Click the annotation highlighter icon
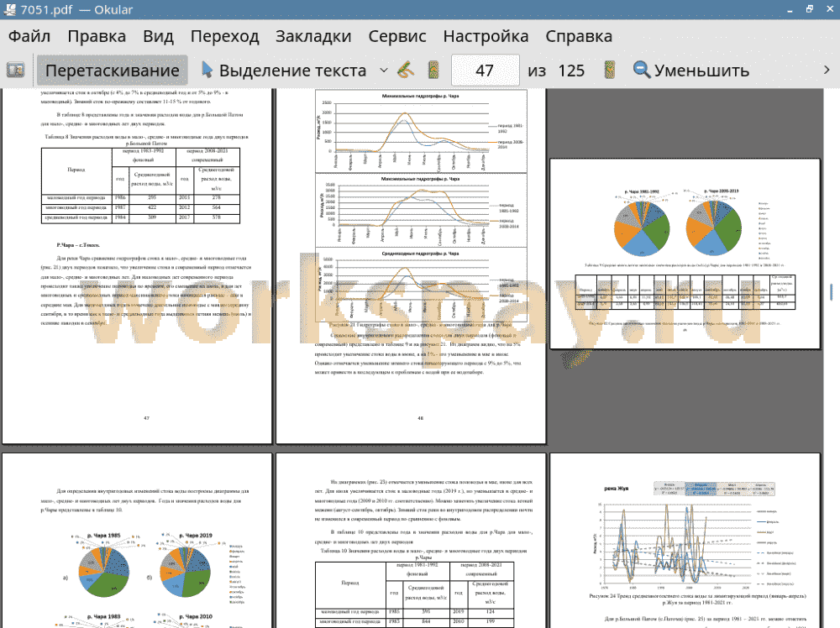Viewport: 840px width, 628px height. coord(406,71)
